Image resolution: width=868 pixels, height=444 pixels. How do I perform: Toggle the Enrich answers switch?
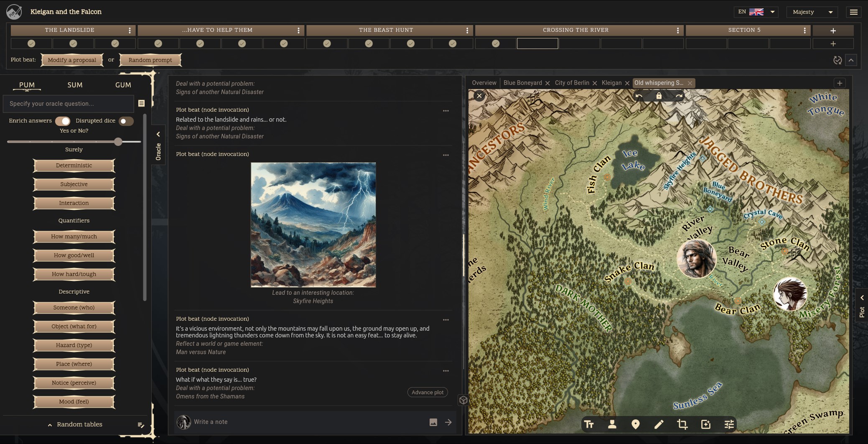click(63, 121)
